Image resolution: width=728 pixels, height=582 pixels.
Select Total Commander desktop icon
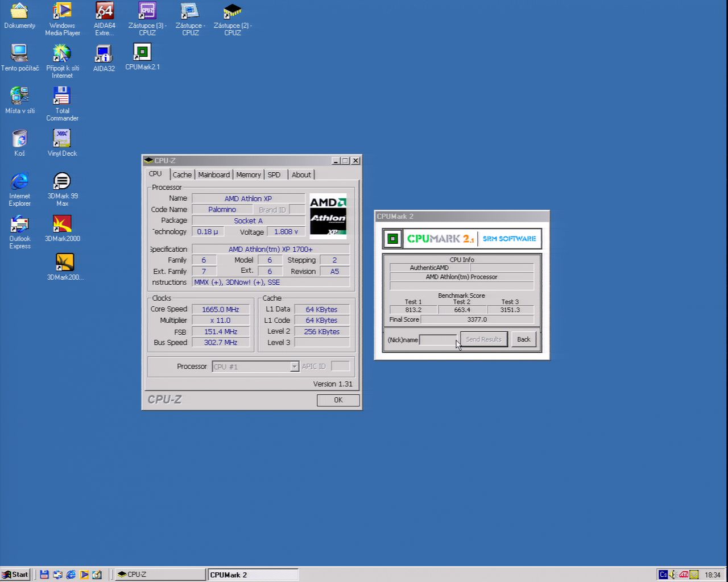coord(62,104)
